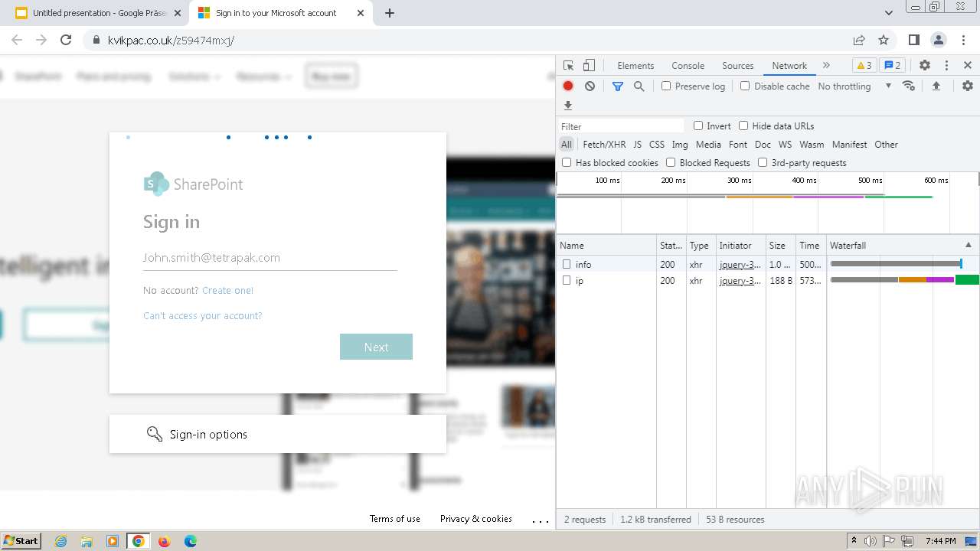Viewport: 980px width, 551px height.
Task: Enable Preserve log checkbox
Action: (666, 86)
